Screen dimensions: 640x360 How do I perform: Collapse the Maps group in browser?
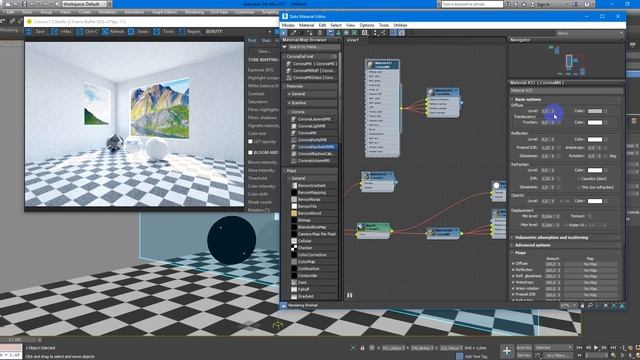pyautogui.click(x=311, y=171)
